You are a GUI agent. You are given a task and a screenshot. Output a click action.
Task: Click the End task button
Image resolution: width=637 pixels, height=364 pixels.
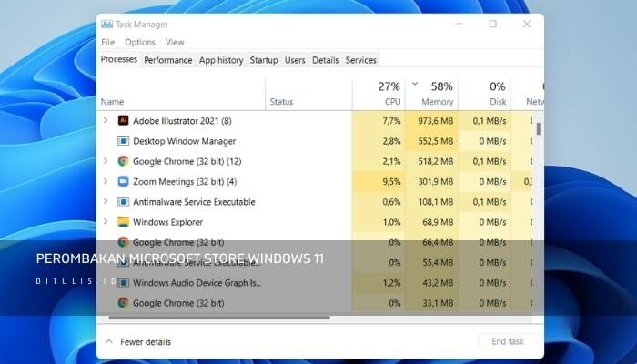coord(508,341)
